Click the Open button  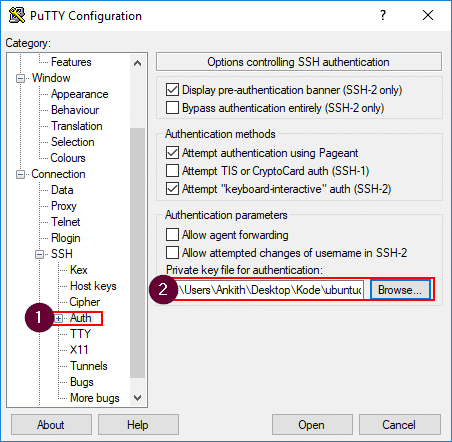(312, 425)
